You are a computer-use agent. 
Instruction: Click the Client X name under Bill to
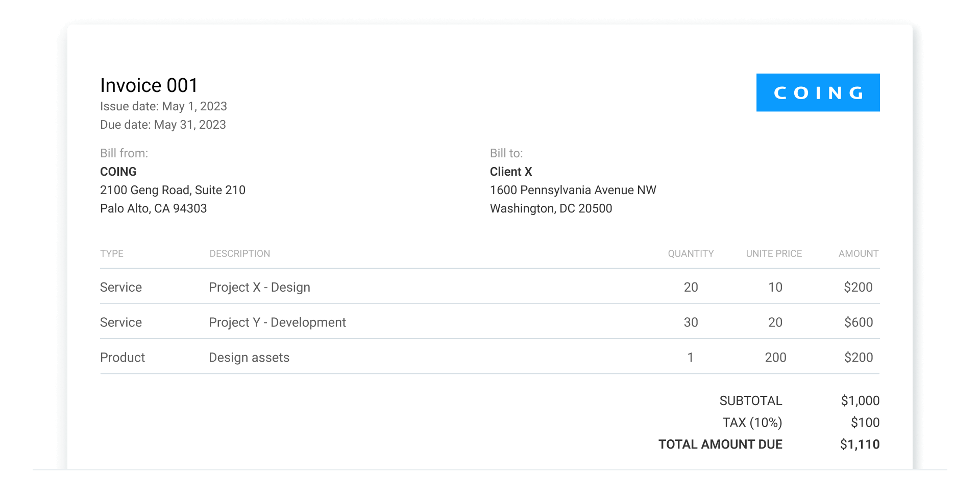click(x=510, y=171)
